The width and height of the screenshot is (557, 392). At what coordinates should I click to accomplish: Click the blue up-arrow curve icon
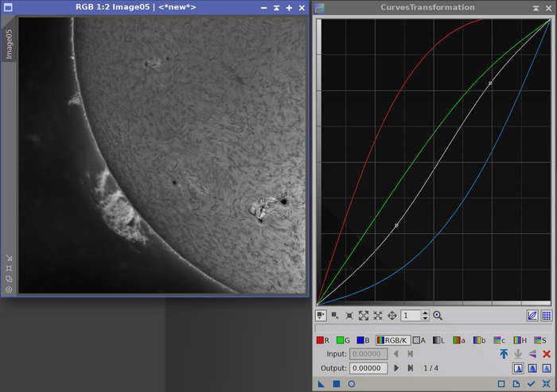pyautogui.click(x=504, y=354)
